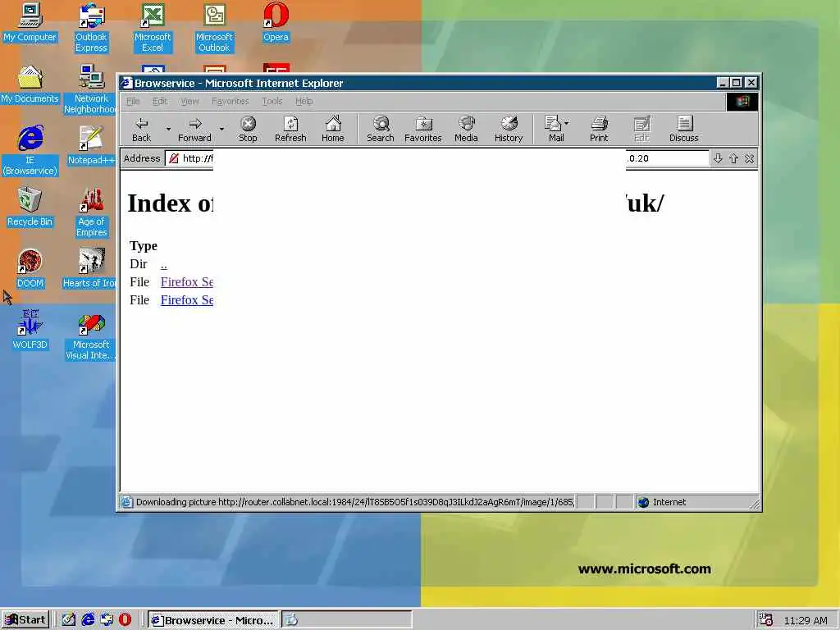Launch Internet Explorer from quick launch

click(x=88, y=620)
